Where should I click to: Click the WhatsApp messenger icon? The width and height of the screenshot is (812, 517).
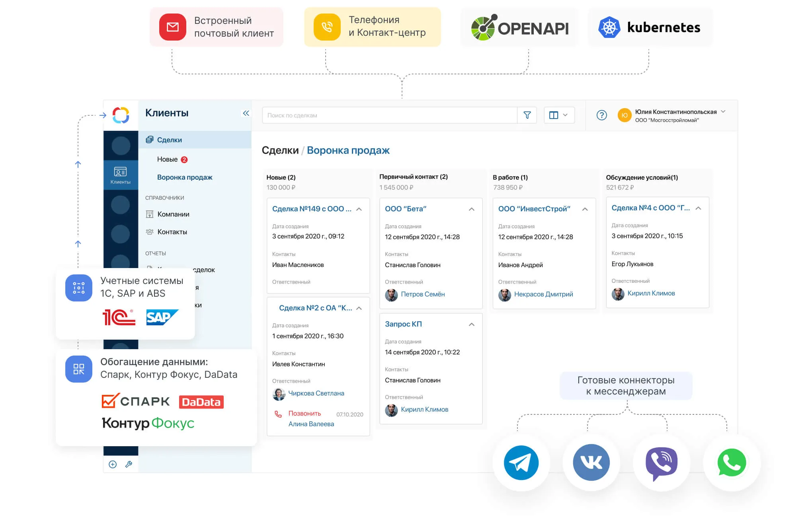coord(732,463)
